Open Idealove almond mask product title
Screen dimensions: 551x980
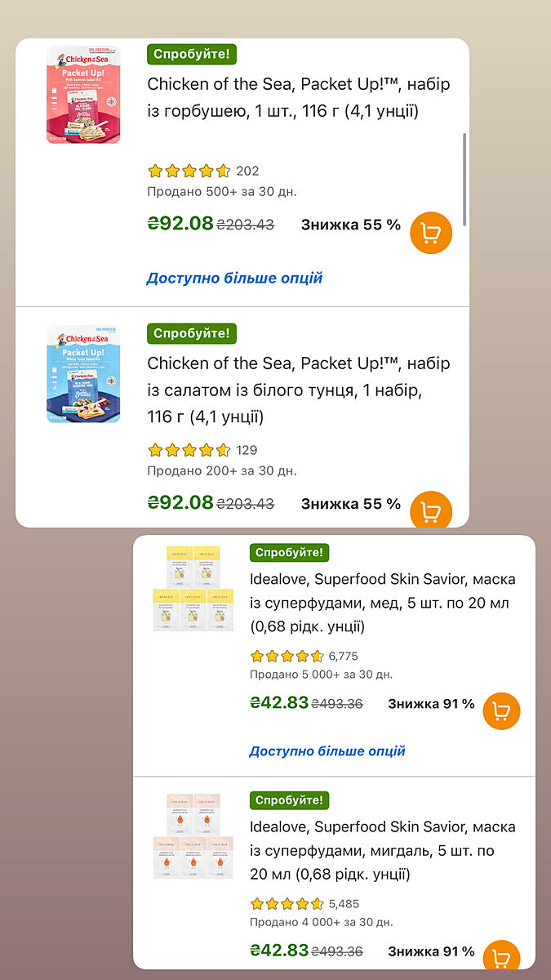[x=382, y=850]
